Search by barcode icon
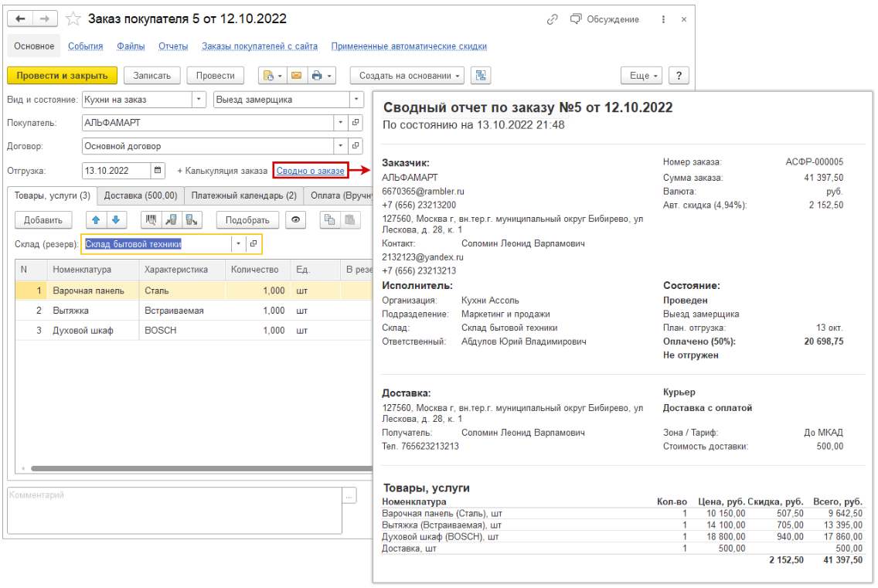878x588 pixels. point(151,220)
